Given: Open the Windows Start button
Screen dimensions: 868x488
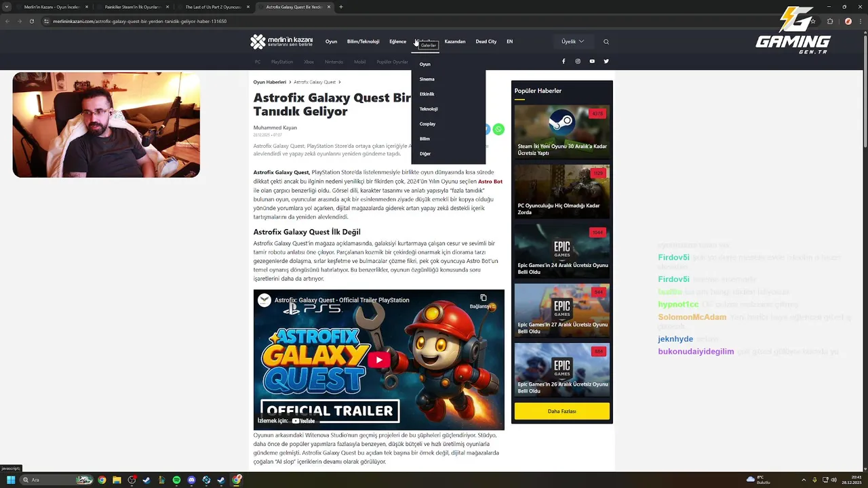Looking at the screenshot, I should click(11, 480).
